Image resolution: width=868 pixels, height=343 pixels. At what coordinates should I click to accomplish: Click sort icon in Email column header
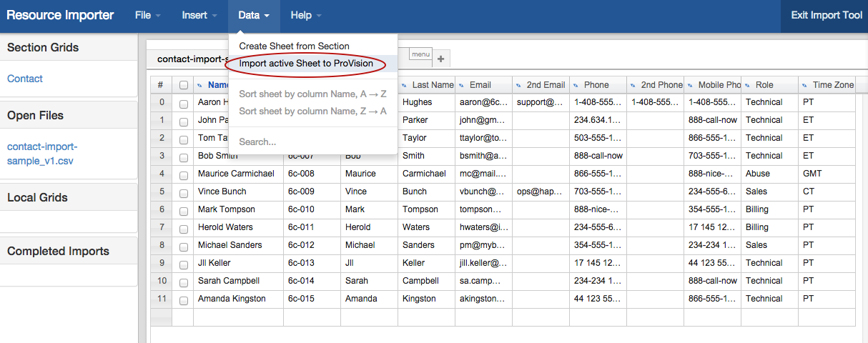click(x=462, y=85)
